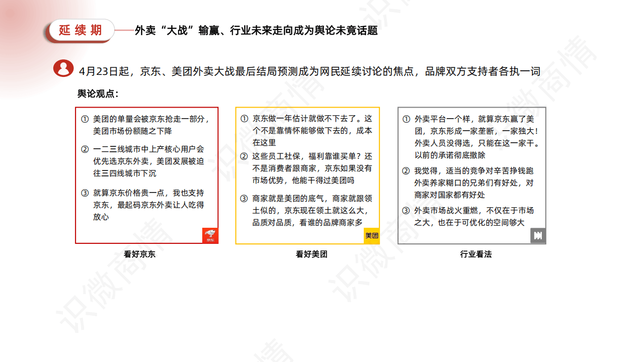
Task: Click the yellow 美团 logo badge
Action: pyautogui.click(x=371, y=235)
